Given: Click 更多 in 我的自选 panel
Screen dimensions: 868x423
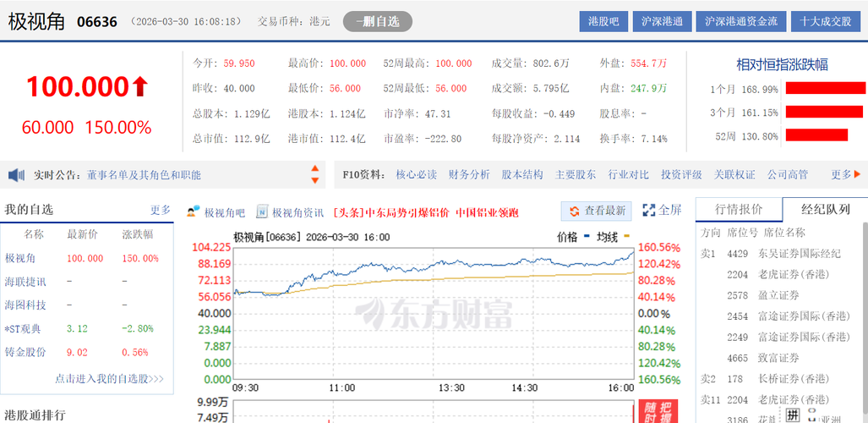Looking at the screenshot, I should pyautogui.click(x=161, y=211).
